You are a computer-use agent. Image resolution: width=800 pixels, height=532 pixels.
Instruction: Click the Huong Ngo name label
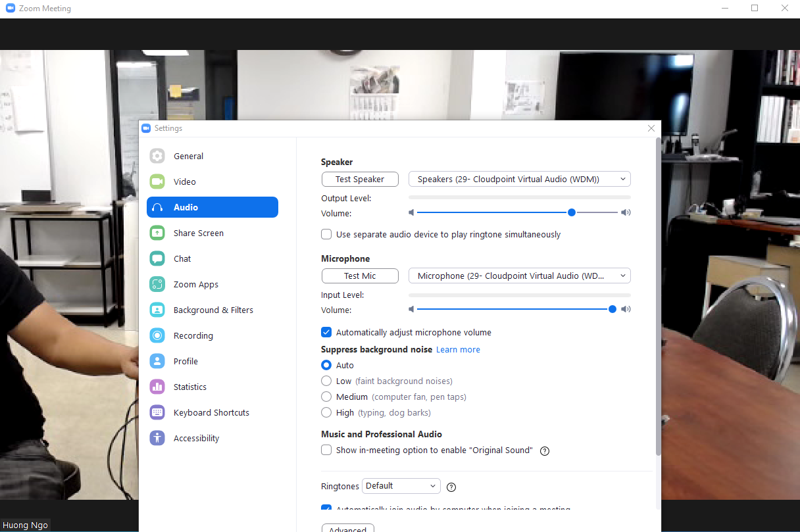24,525
